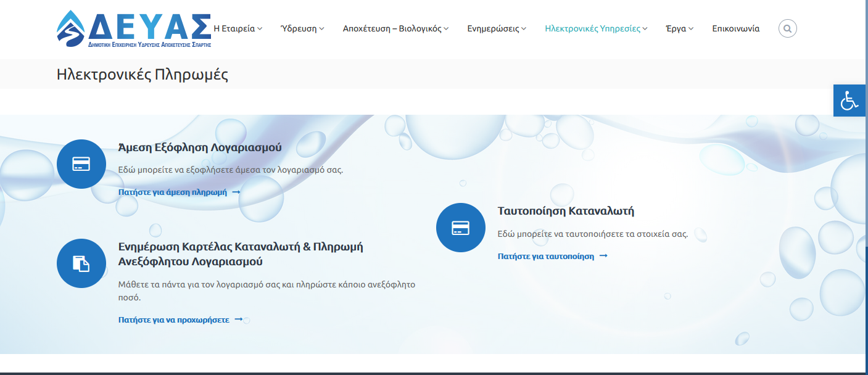This screenshot has height=375, width=868.
Task: Expand Αποχέτευση – Βιολογικός dropdown menu
Action: 395,29
